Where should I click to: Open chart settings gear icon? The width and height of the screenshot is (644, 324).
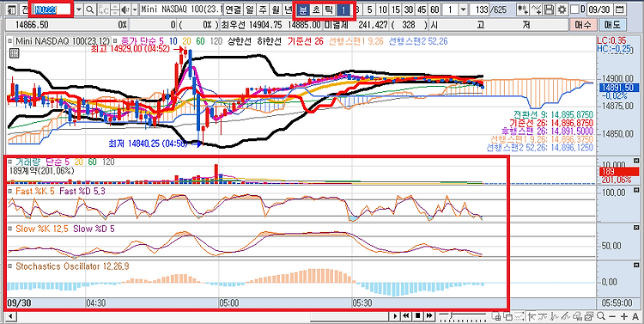coord(562,9)
